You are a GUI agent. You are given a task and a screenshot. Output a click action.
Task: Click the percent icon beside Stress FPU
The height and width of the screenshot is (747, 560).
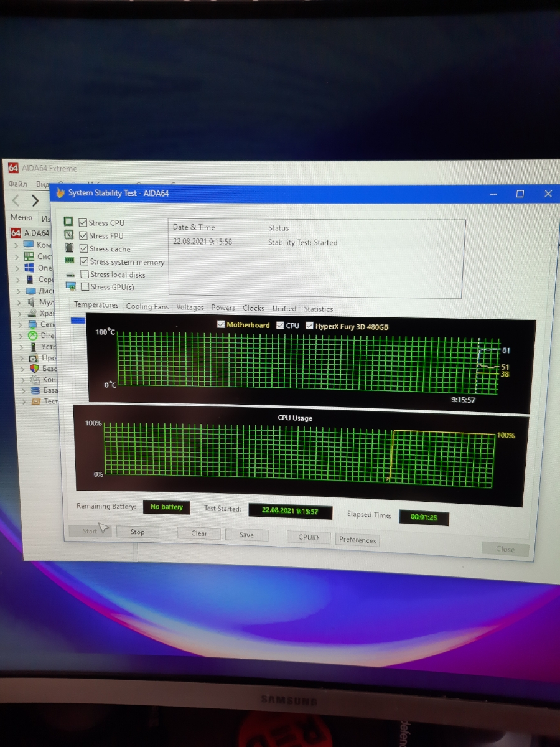(69, 235)
